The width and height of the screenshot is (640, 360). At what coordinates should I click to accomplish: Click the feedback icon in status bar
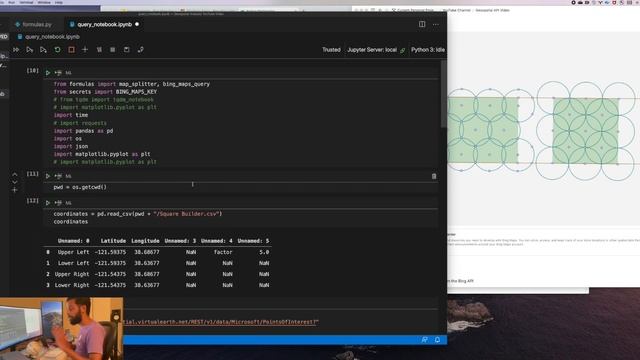pyautogui.click(x=424, y=340)
